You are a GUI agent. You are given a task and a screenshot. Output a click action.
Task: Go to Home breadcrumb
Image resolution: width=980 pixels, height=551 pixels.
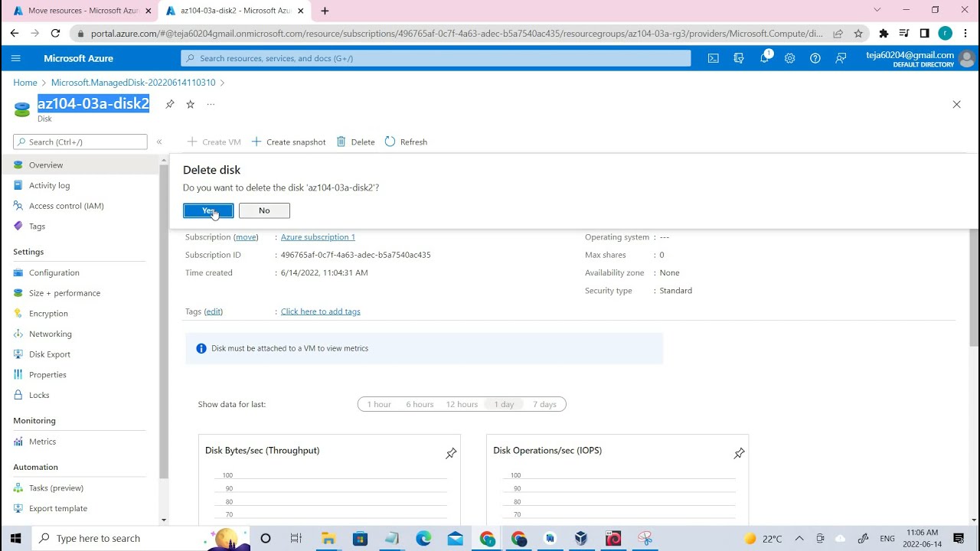tap(25, 83)
